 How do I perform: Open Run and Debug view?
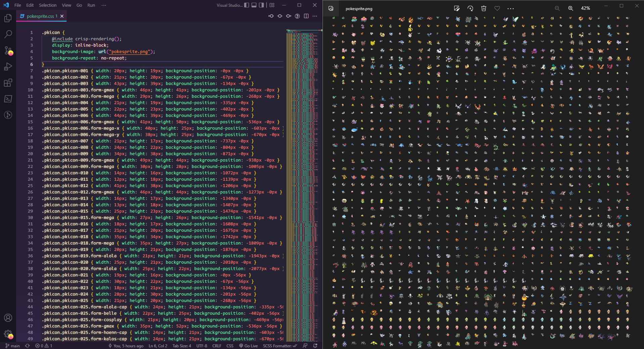point(8,67)
